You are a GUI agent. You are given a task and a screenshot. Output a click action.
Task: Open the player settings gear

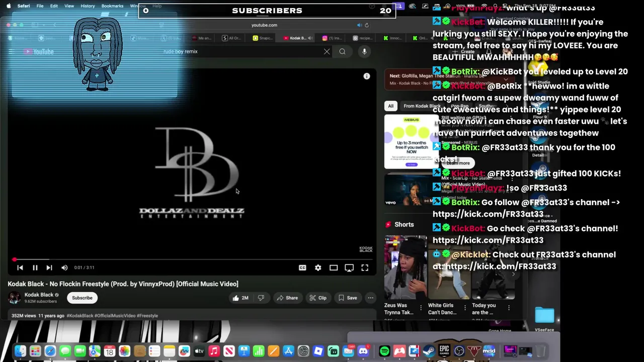[x=318, y=268]
